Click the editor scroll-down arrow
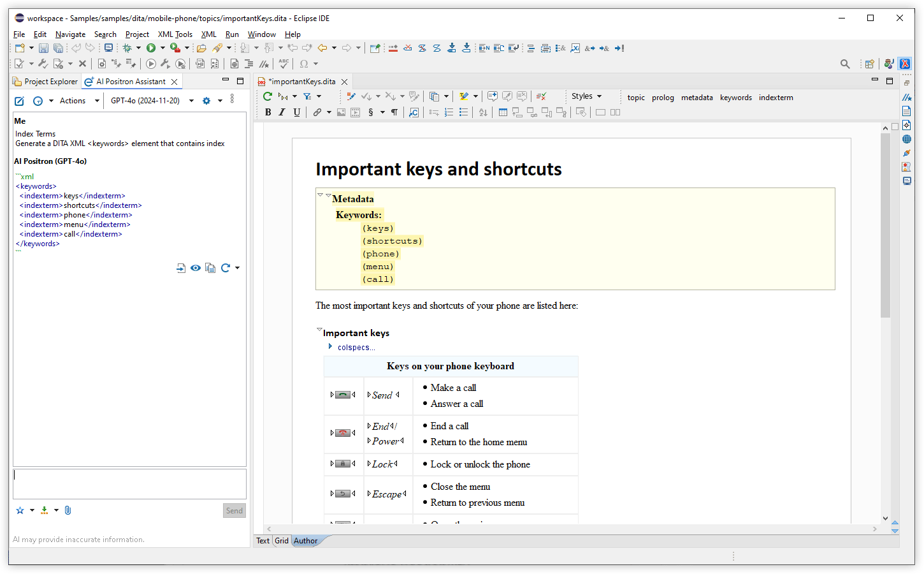The height and width of the screenshot is (574, 924). [x=885, y=519]
